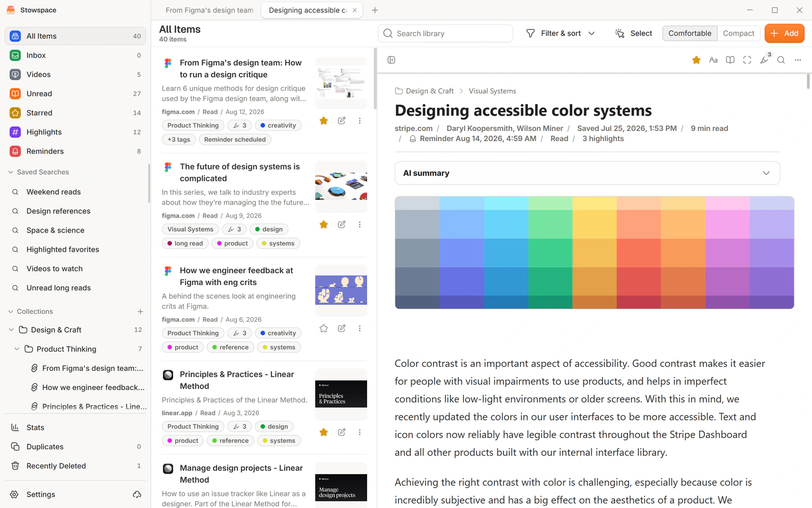Image resolution: width=812 pixels, height=508 pixels.
Task: Open reader more options menu
Action: (x=798, y=60)
